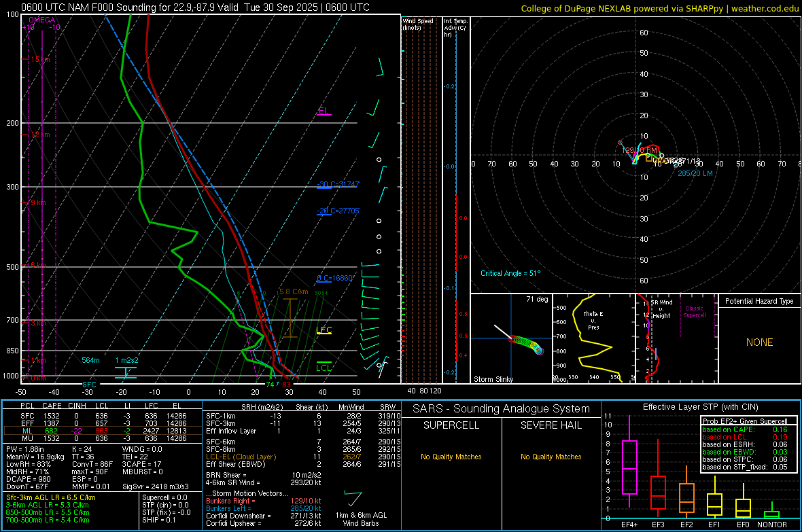Click the '71 deg' text in Storm Slinky
Screen dimensions: 802x532
[537, 299]
